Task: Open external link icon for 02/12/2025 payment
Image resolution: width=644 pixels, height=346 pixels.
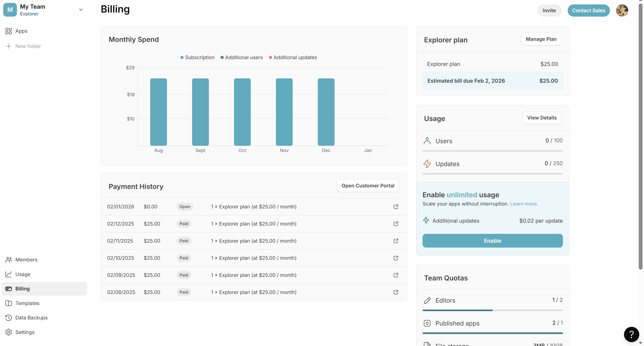Action: [x=396, y=224]
